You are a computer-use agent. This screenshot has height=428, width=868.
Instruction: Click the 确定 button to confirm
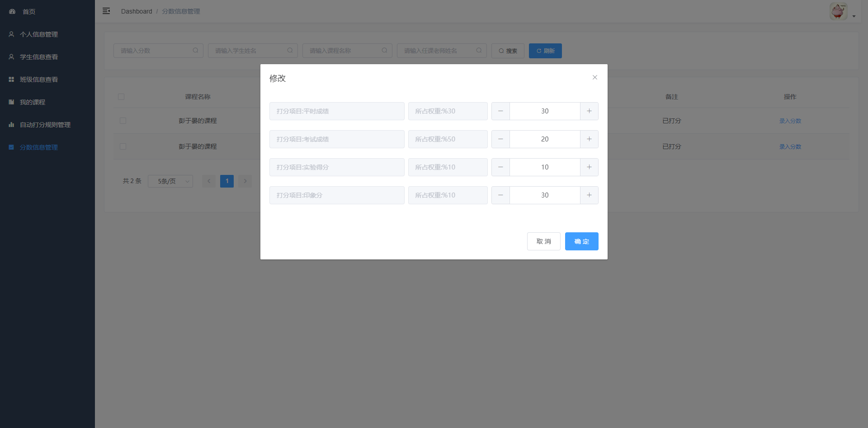click(581, 241)
